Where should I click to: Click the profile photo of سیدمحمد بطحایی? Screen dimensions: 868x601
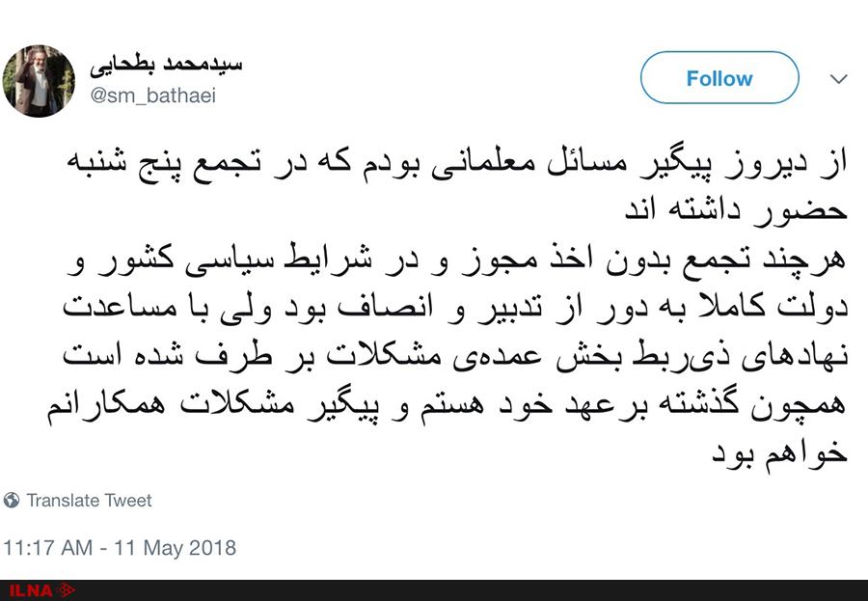click(x=39, y=82)
